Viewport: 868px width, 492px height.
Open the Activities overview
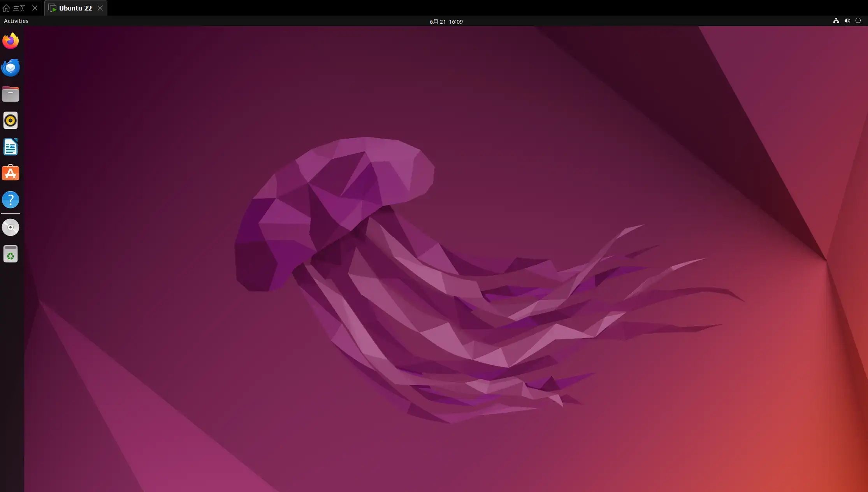coord(16,21)
